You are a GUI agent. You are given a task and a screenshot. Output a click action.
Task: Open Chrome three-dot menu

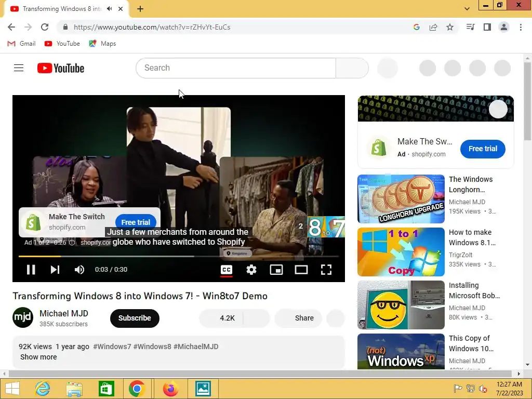[x=521, y=27]
